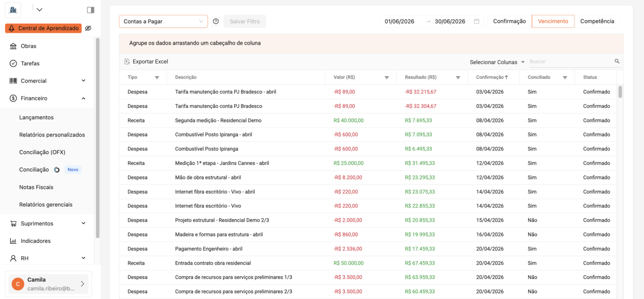Image resolution: width=644 pixels, height=299 pixels.
Task: Click Projeto estrutural - Residencial Demo 2/3
Action: click(x=222, y=220)
